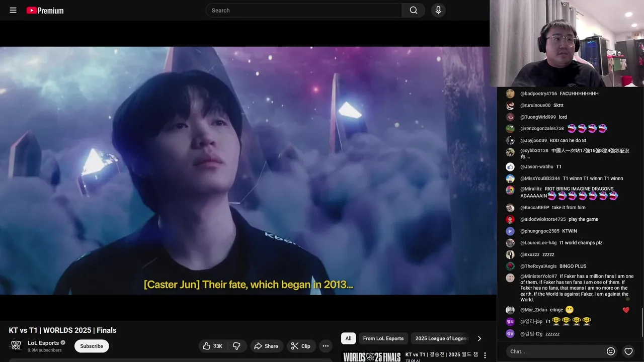Subscribe to LoL Esports
Screen dimensions: 644x362
92,346
